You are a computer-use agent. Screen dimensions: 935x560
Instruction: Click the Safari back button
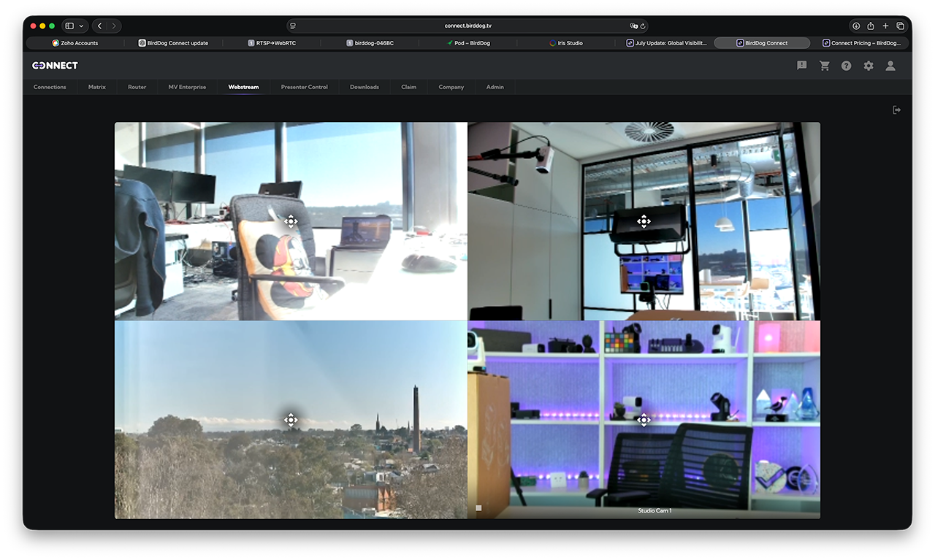tap(100, 26)
